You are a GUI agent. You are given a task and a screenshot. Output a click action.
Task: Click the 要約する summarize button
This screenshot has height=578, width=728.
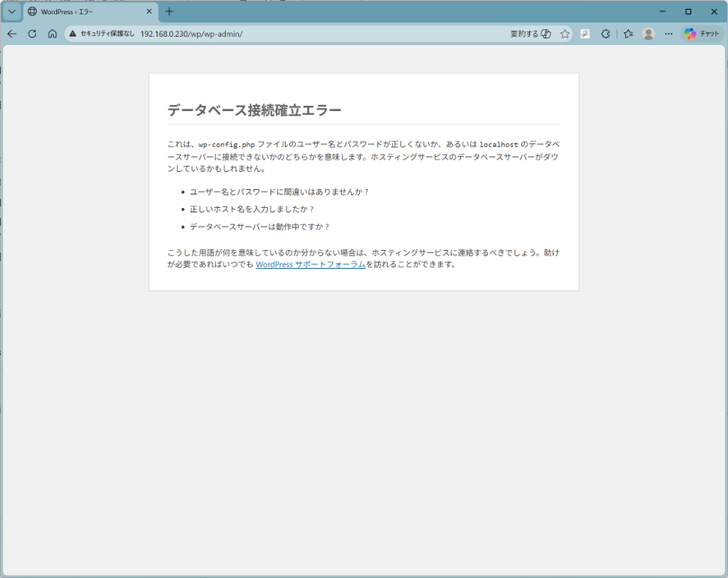(530, 34)
